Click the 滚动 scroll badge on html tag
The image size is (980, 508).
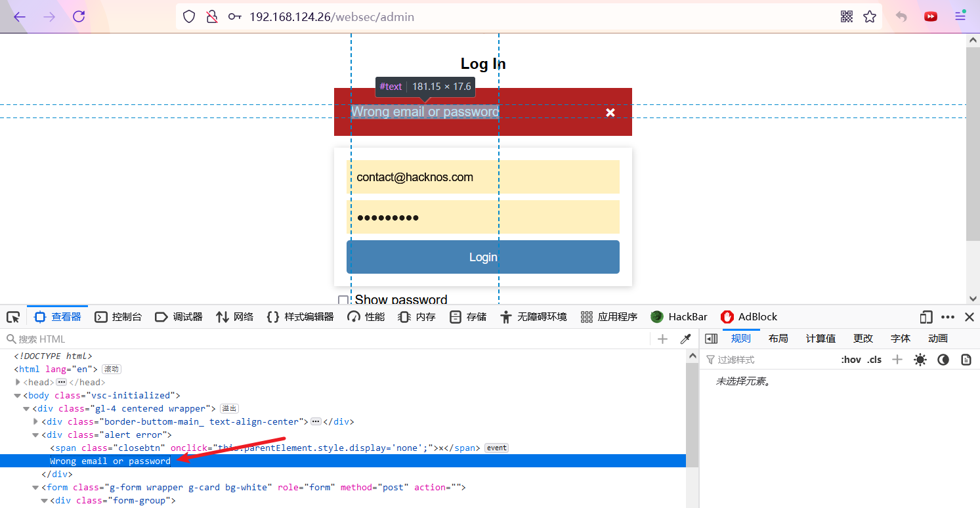click(x=111, y=369)
